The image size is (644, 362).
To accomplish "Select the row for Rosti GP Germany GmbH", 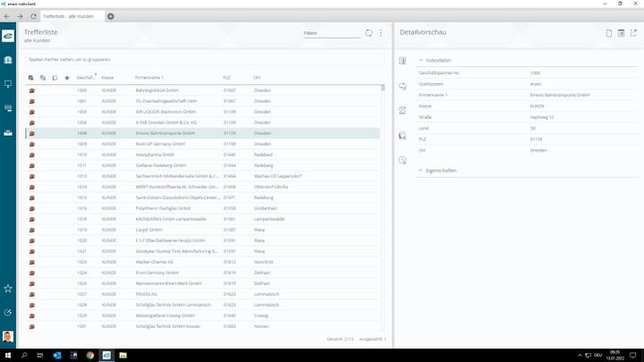I will click(161, 143).
